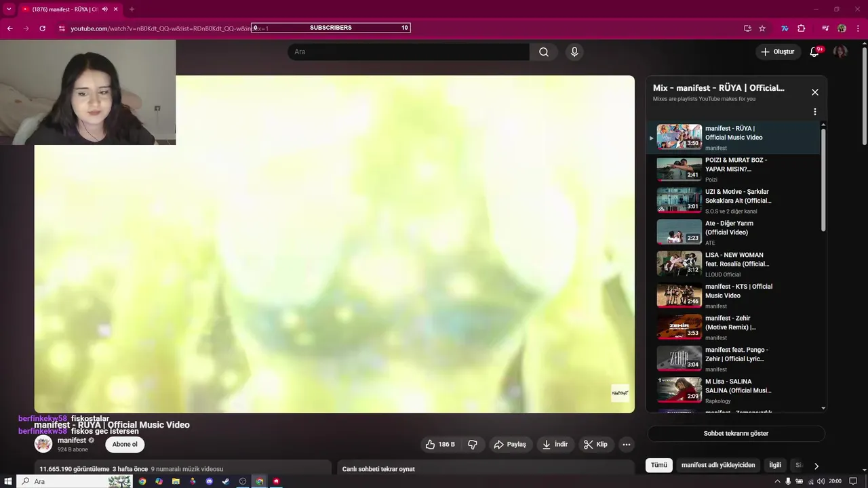Open Mix playlist three-dot options
868x488 pixels.
(x=815, y=112)
